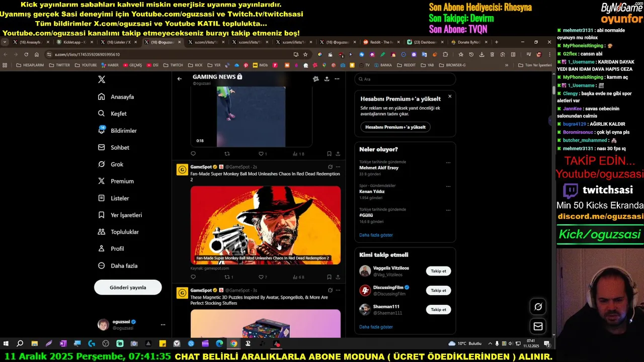Expand Daha fazla menu
The height and width of the screenshot is (362, 644).
pyautogui.click(x=118, y=265)
